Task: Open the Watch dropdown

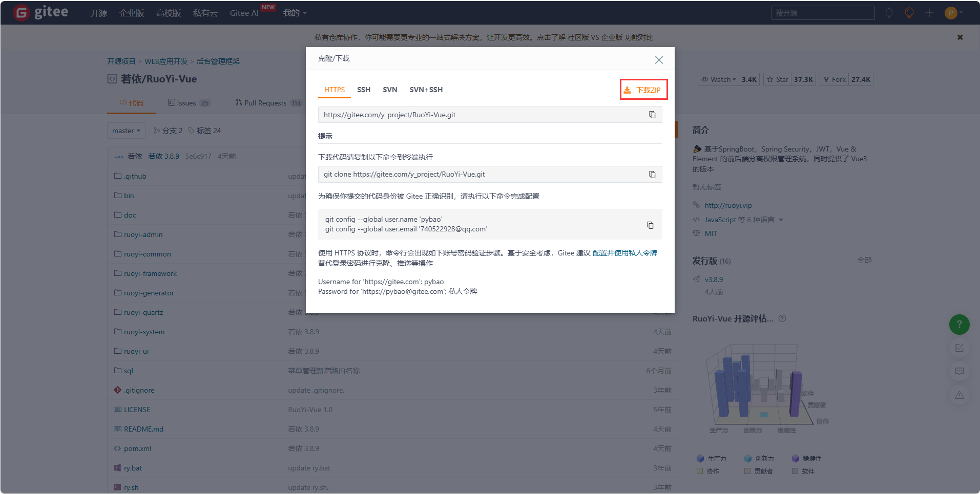Action: (x=718, y=79)
